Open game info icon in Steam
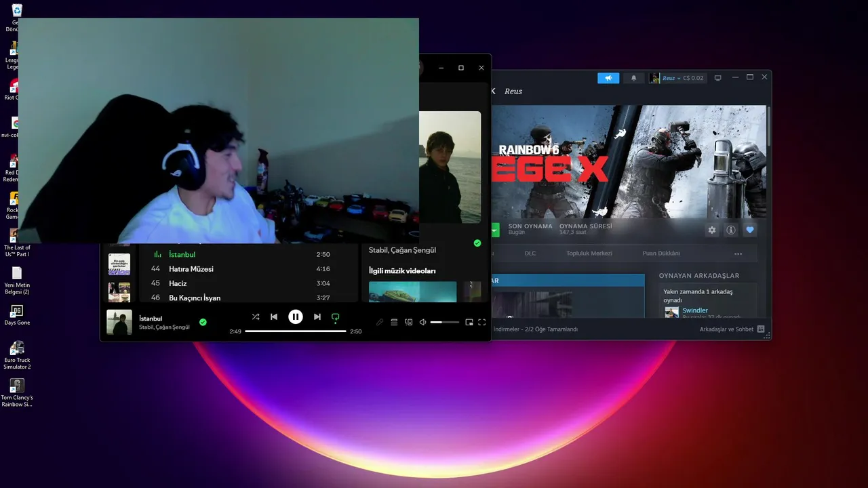This screenshot has height=488, width=868. pyautogui.click(x=731, y=230)
